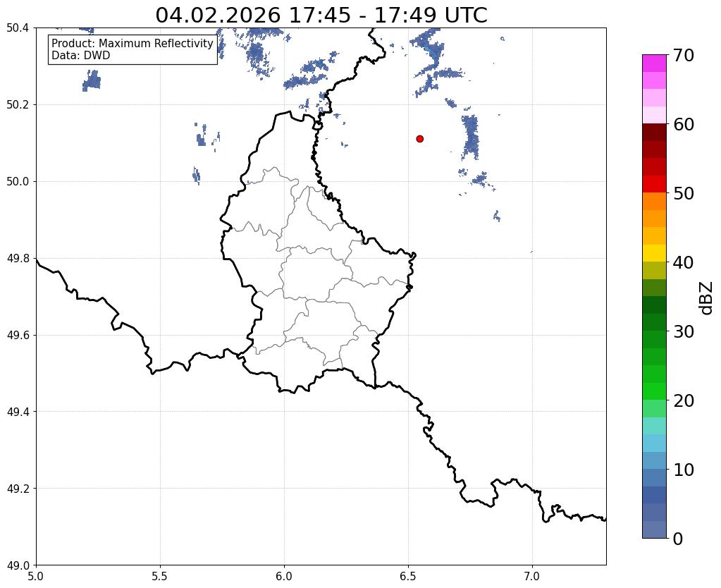The image size is (721, 588).
Task: Click the yellow colorbar segment above 40
Action: [654, 254]
